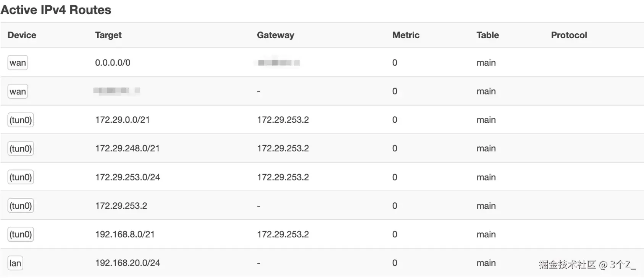Click the Protocol column header
Screen dimensions: 644x278
click(x=568, y=35)
